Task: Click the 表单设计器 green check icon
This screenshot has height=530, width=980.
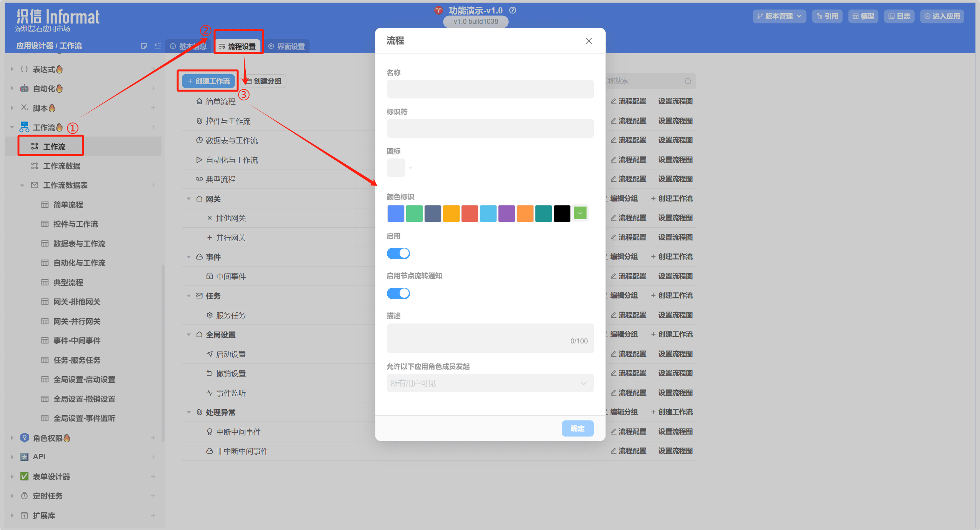Action: point(24,476)
